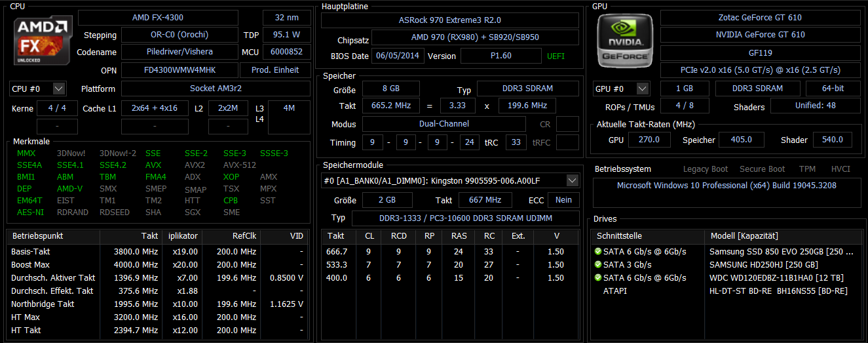
Task: Click the Cache L1 value 2x64 + 4x16
Action: [155, 108]
